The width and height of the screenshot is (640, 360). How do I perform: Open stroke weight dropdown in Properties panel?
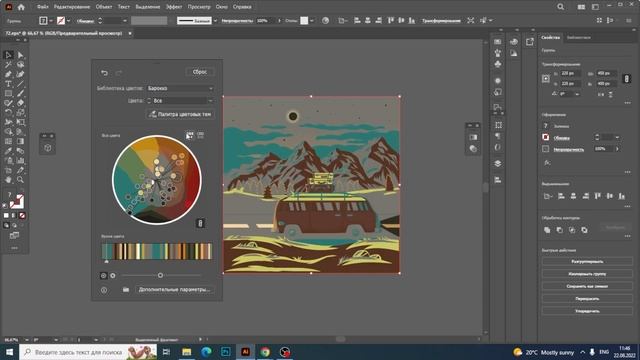(x=617, y=138)
